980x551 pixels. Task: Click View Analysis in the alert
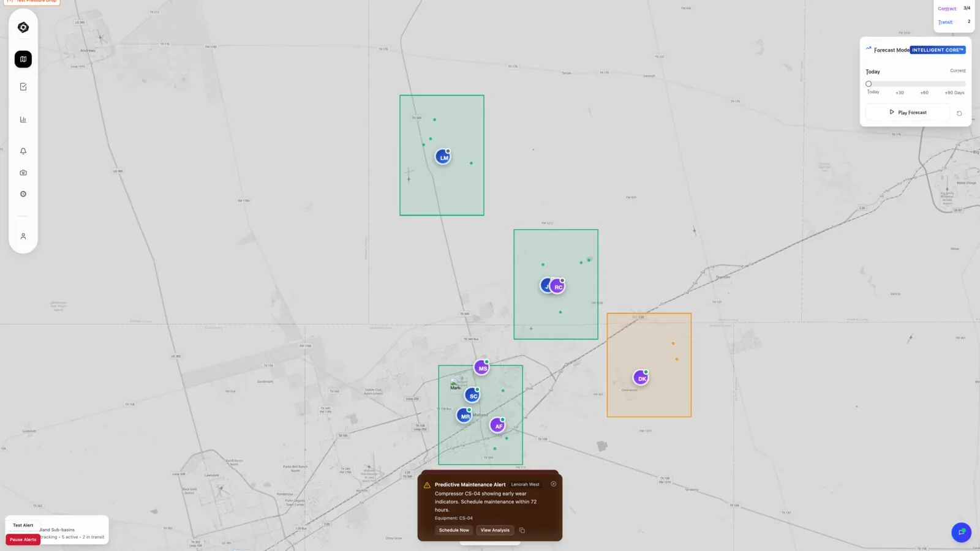(495, 530)
